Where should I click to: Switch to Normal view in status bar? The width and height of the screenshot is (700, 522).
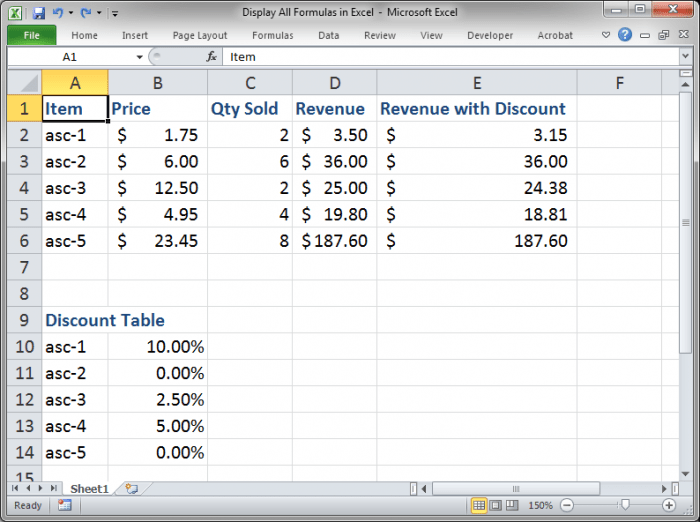coord(479,505)
